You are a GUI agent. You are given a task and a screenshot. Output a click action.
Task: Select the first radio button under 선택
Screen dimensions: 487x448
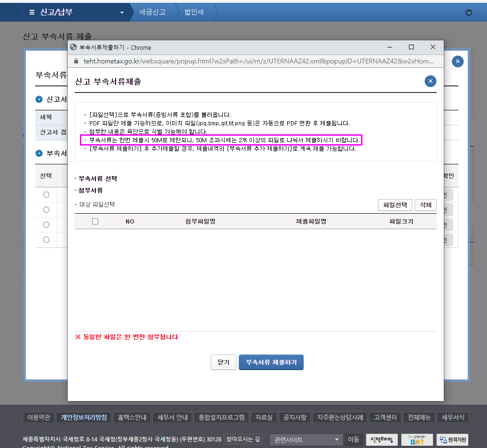click(46, 194)
